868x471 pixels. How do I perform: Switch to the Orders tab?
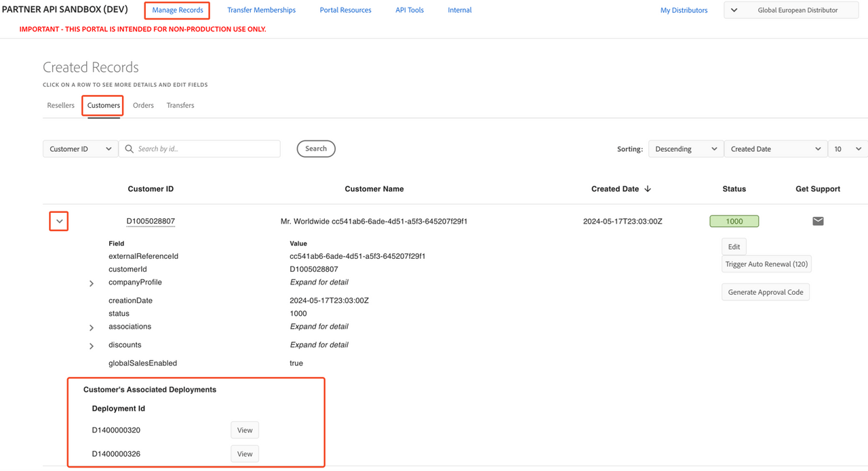point(143,106)
